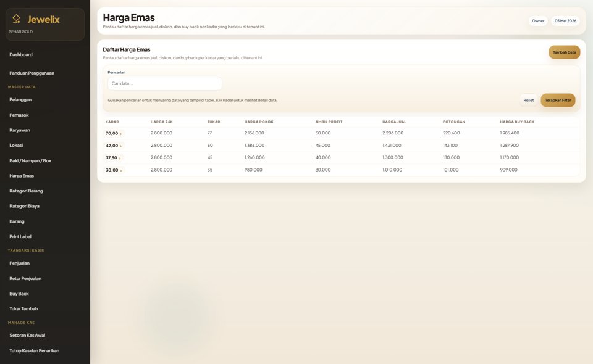Image resolution: width=593 pixels, height=364 pixels.
Task: Click buy back value 909.000
Action: coord(508,170)
